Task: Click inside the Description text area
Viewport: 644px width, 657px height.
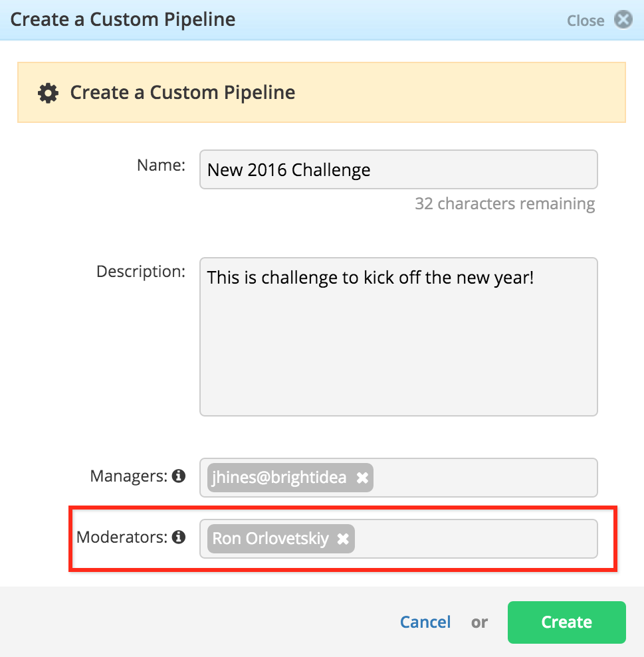Action: tap(398, 337)
